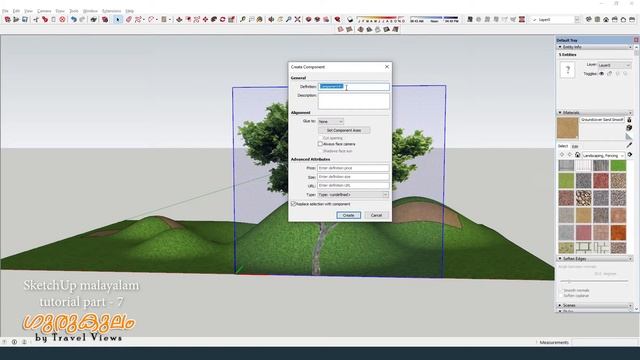Uncheck Replace selection with component
Viewport: 640px width, 360px height.
tap(293, 204)
